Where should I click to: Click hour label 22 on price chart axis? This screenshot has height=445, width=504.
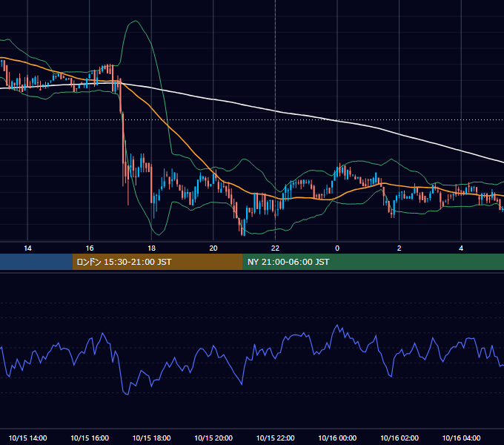pyautogui.click(x=275, y=248)
